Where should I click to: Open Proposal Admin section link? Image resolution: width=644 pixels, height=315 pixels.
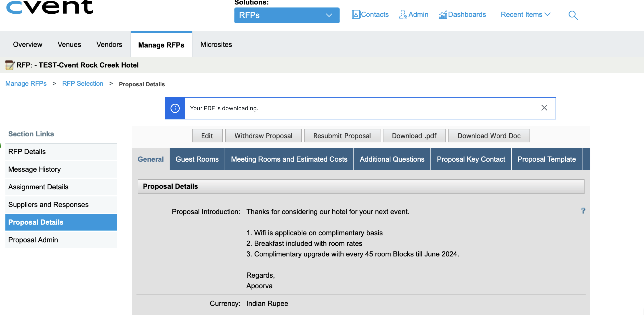point(61,240)
